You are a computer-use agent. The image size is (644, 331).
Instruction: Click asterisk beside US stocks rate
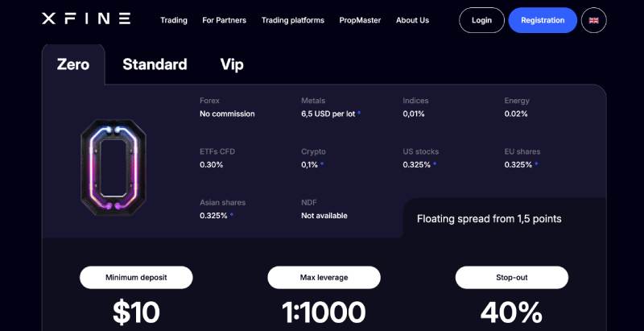tap(435, 165)
